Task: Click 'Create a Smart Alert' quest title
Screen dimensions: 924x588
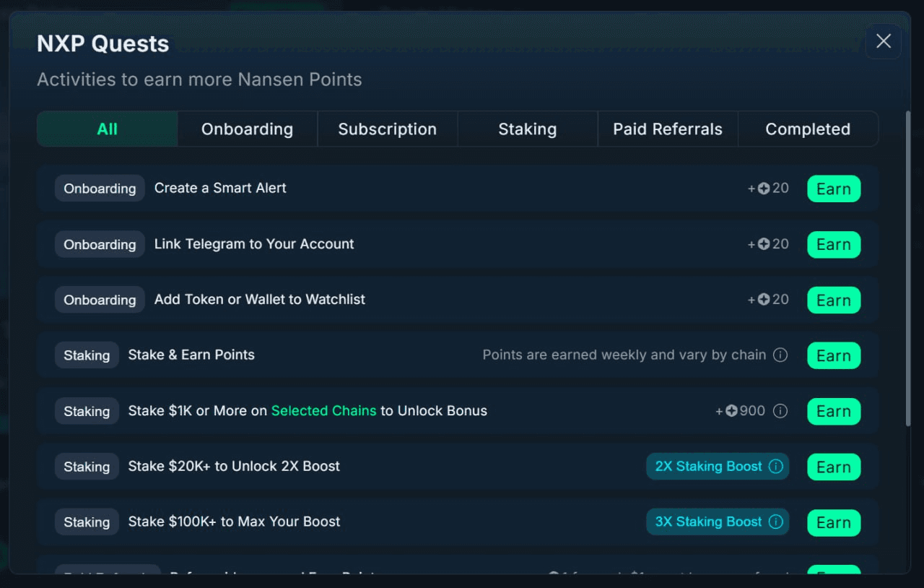Action: coord(220,188)
